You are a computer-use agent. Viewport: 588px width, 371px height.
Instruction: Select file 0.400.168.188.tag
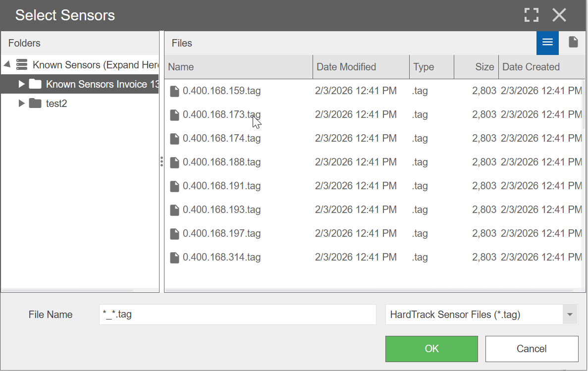221,162
